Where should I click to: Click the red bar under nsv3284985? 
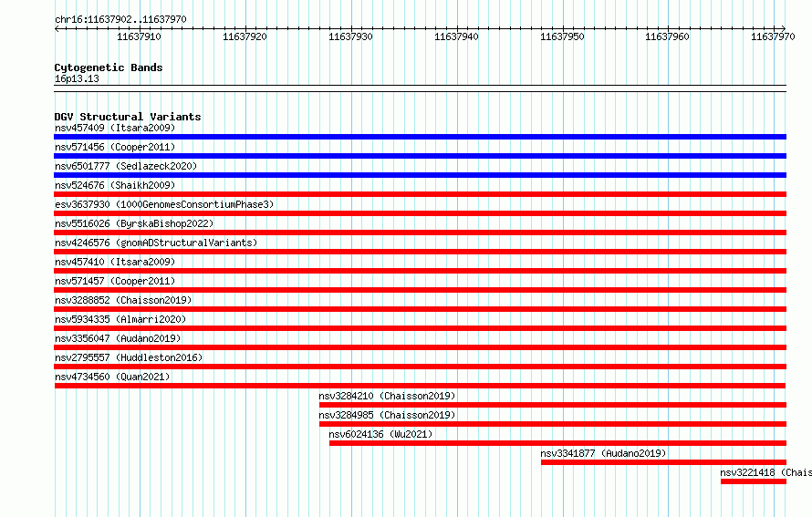[x=553, y=424]
